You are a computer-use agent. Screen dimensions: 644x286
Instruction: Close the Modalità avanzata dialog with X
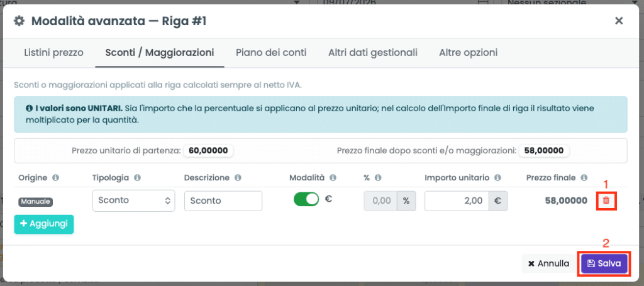pyautogui.click(x=619, y=21)
